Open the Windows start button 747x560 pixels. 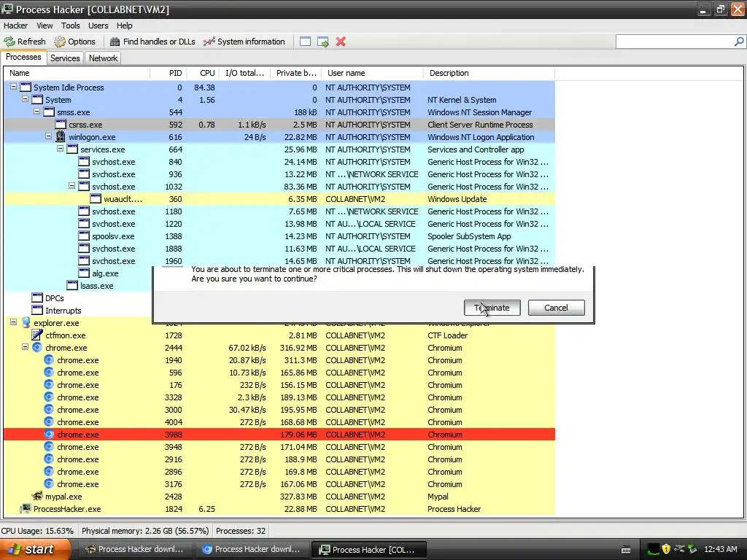point(34,549)
